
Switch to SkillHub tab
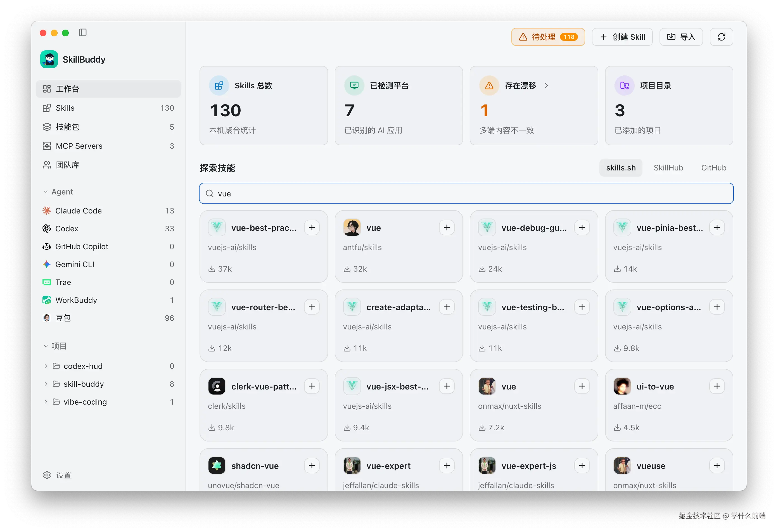click(x=668, y=168)
